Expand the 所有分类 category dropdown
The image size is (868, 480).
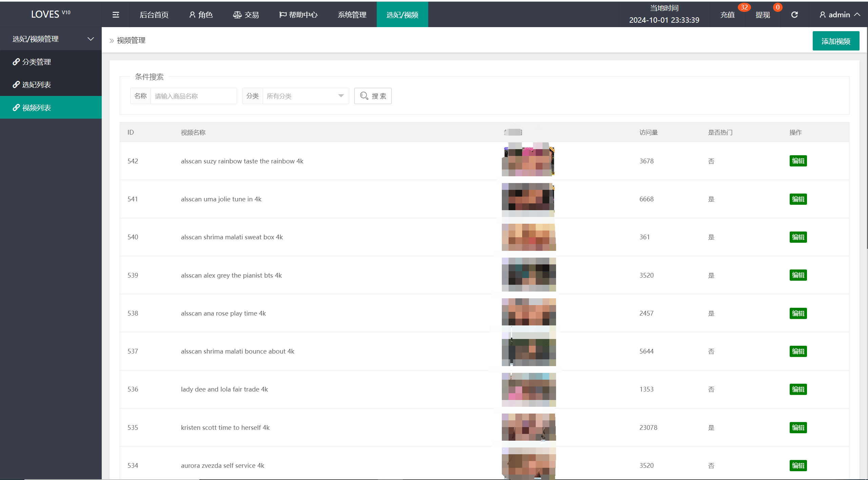305,96
